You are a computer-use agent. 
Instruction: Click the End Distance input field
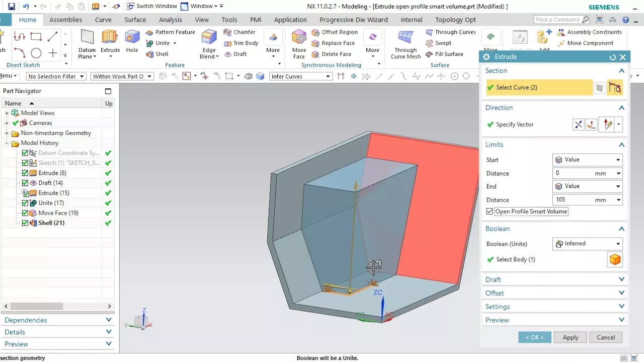584,200
